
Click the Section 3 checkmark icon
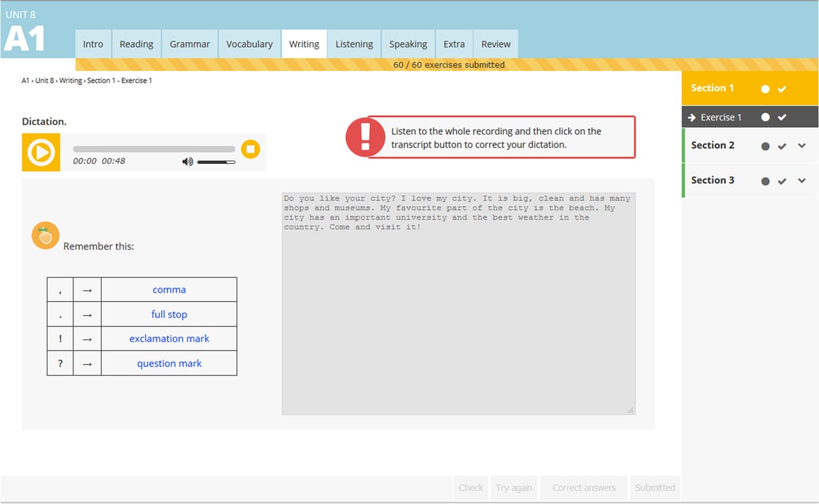782,181
